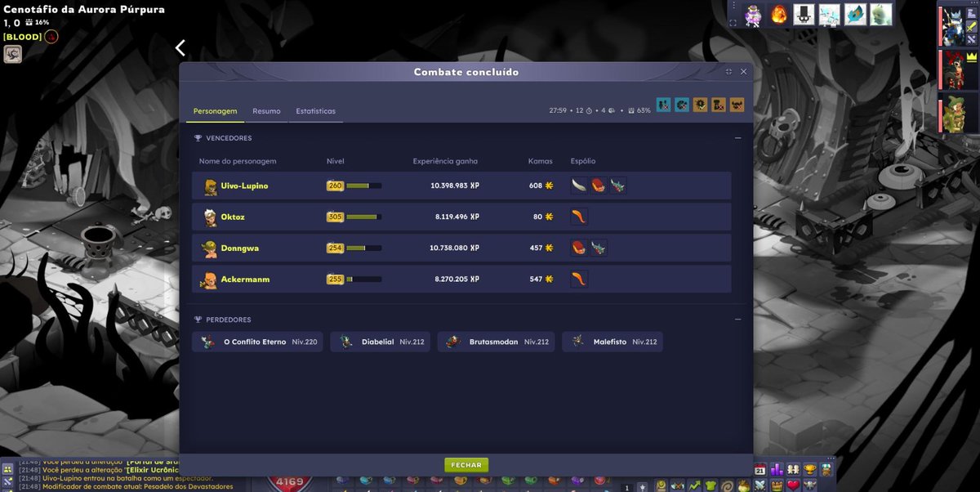Click the Diabelial loser entry
Image resolution: width=980 pixels, height=492 pixels.
click(x=381, y=342)
